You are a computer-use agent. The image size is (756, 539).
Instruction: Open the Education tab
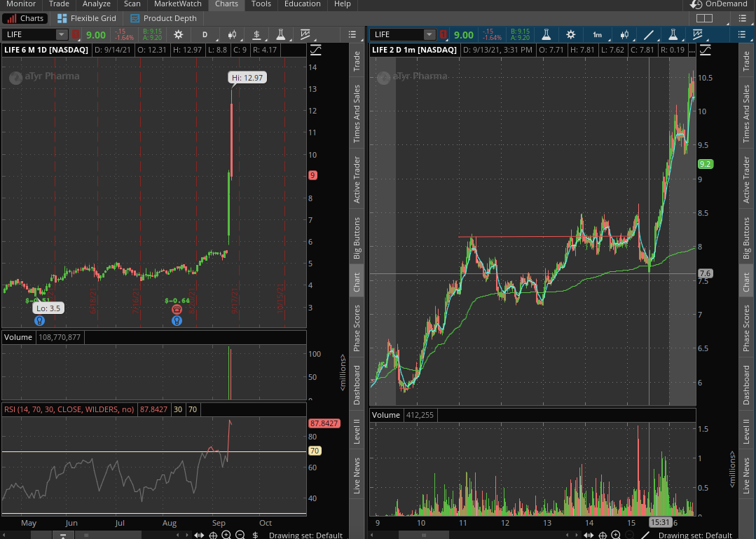point(302,4)
